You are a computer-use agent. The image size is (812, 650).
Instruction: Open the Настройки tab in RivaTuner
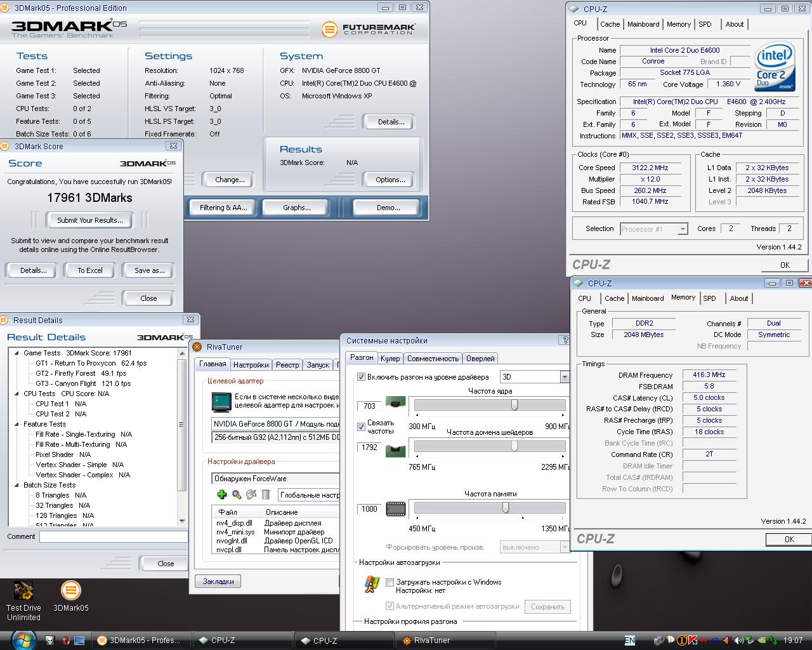tap(251, 365)
